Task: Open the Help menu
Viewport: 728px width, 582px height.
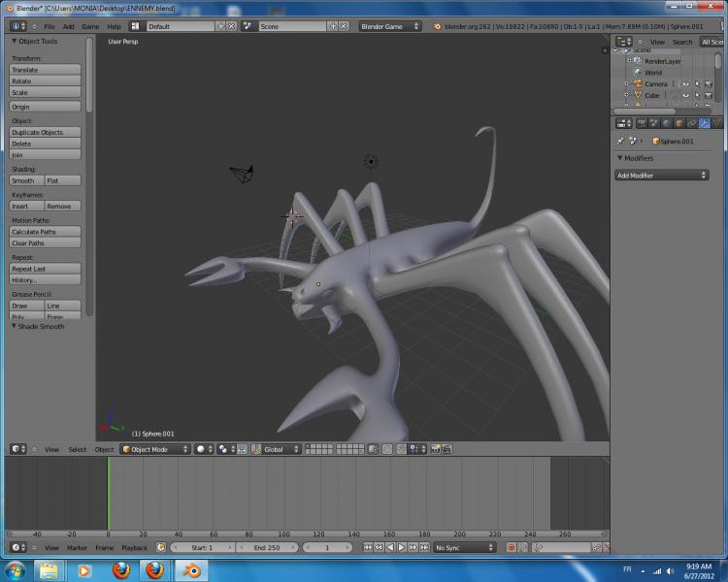Action: (x=114, y=26)
